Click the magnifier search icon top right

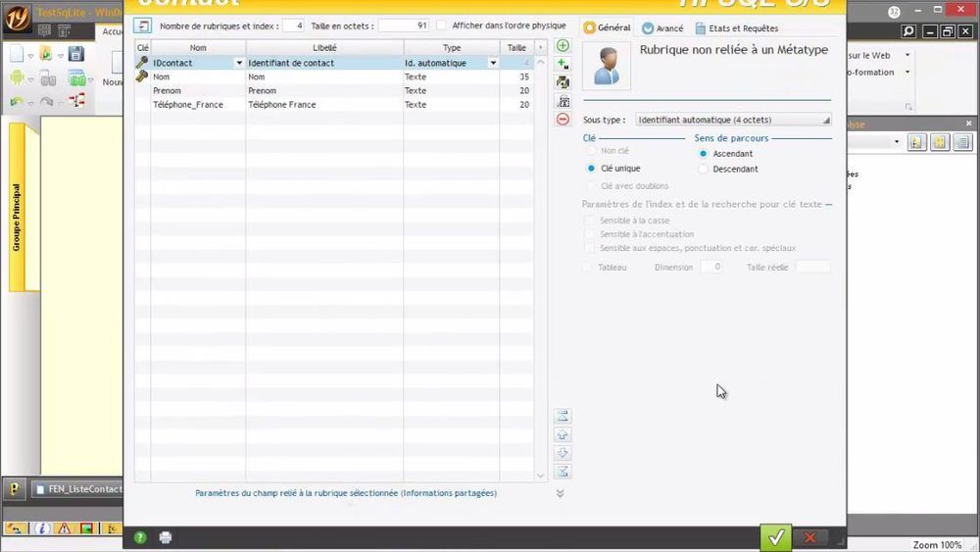click(x=908, y=31)
